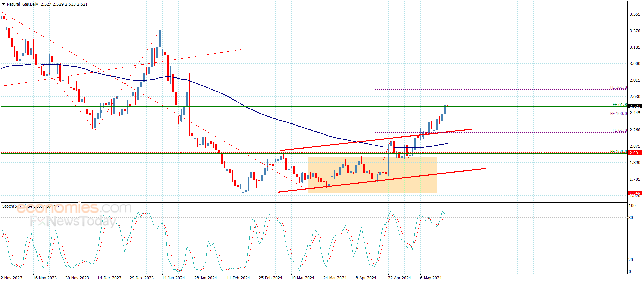Screen dimensions: 644x282
Task: Open the dropdown arrow beside Natural_Gas,Daily
Action: 3,4
